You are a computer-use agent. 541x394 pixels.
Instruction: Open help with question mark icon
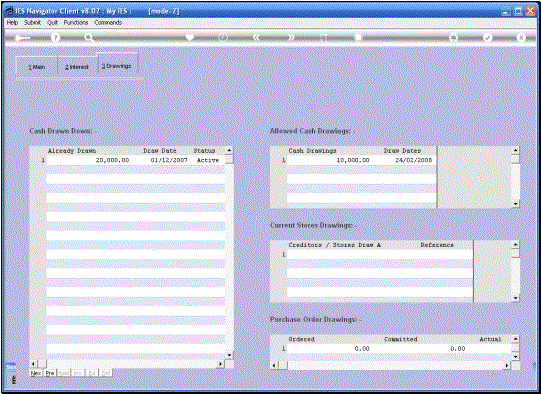coord(55,38)
